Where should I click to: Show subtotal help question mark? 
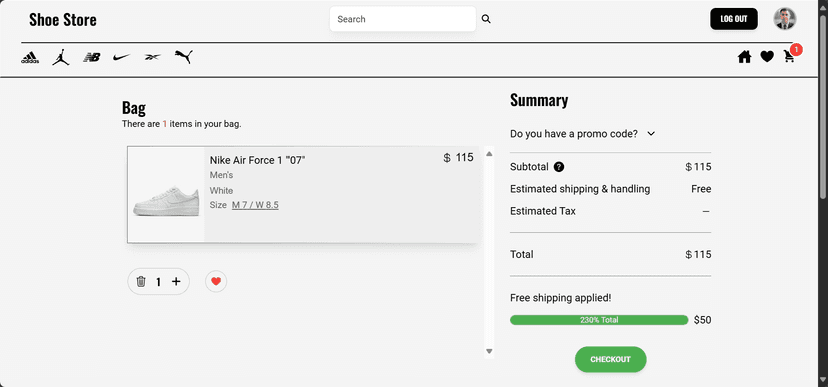tap(559, 167)
